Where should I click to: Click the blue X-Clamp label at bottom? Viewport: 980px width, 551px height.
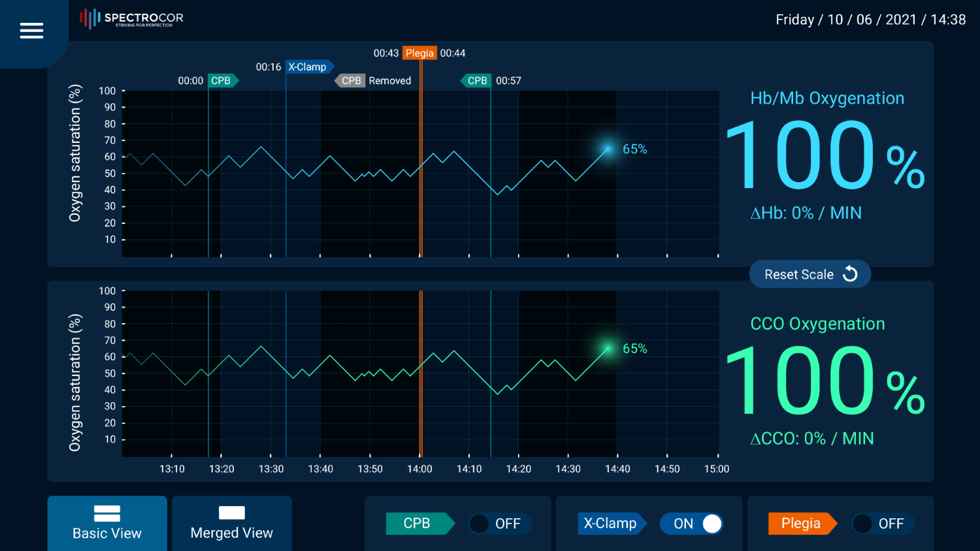click(x=611, y=524)
